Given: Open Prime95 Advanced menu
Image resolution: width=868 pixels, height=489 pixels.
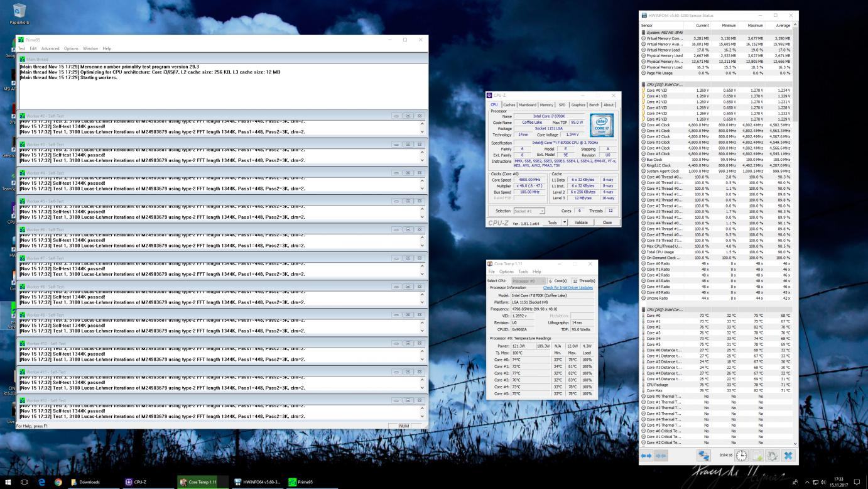Looking at the screenshot, I should (50, 48).
